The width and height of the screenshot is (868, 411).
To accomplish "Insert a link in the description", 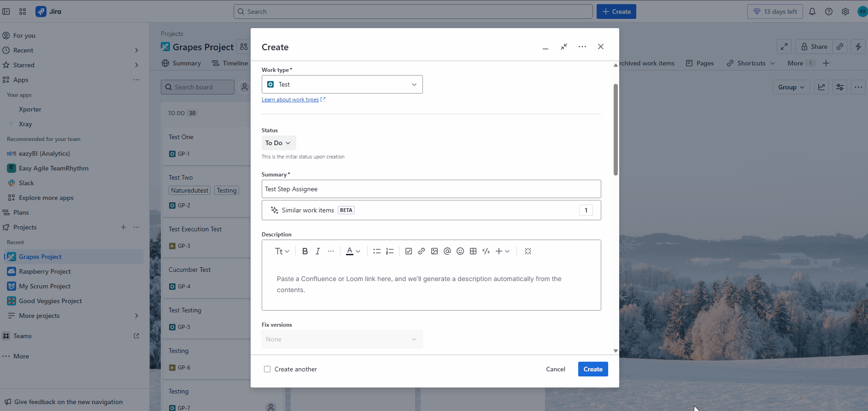I will (422, 251).
